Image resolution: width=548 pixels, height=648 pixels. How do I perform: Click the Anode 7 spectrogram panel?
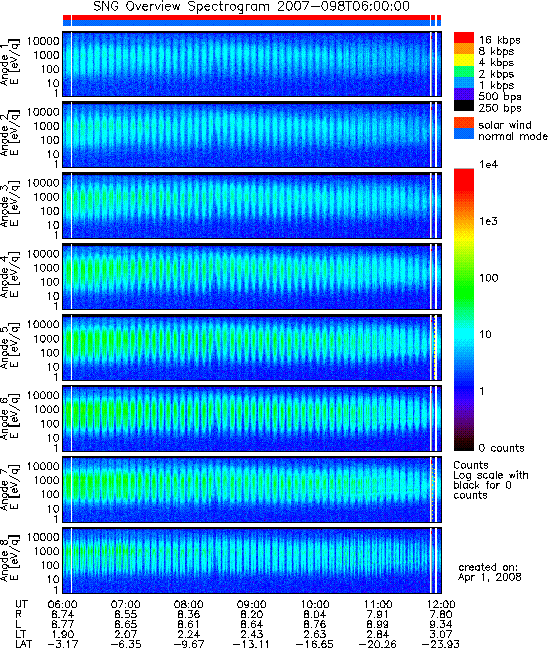click(x=252, y=489)
